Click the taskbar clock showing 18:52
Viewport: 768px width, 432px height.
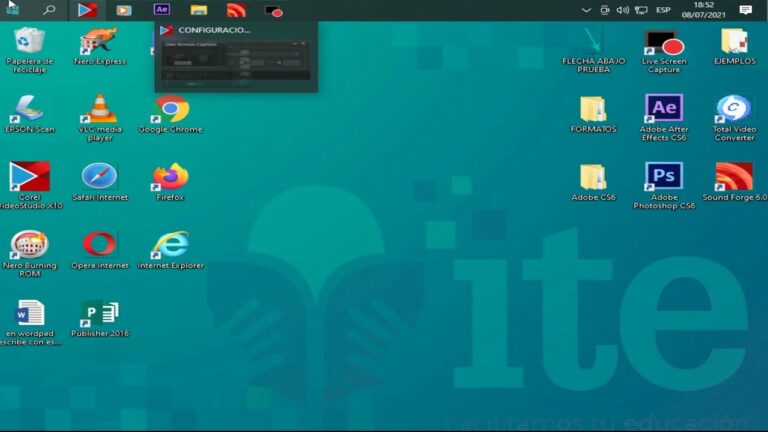[703, 10]
